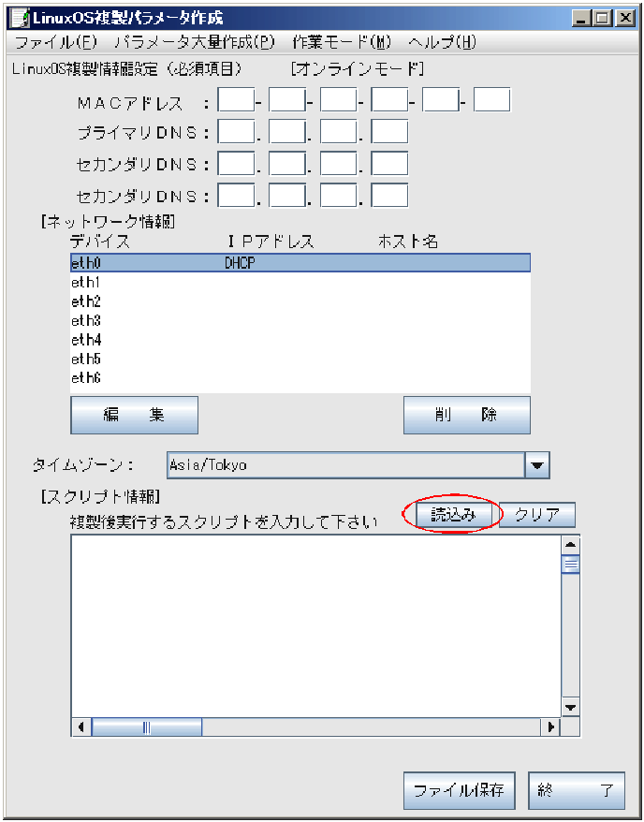Click the third MAC address field

coord(339,100)
